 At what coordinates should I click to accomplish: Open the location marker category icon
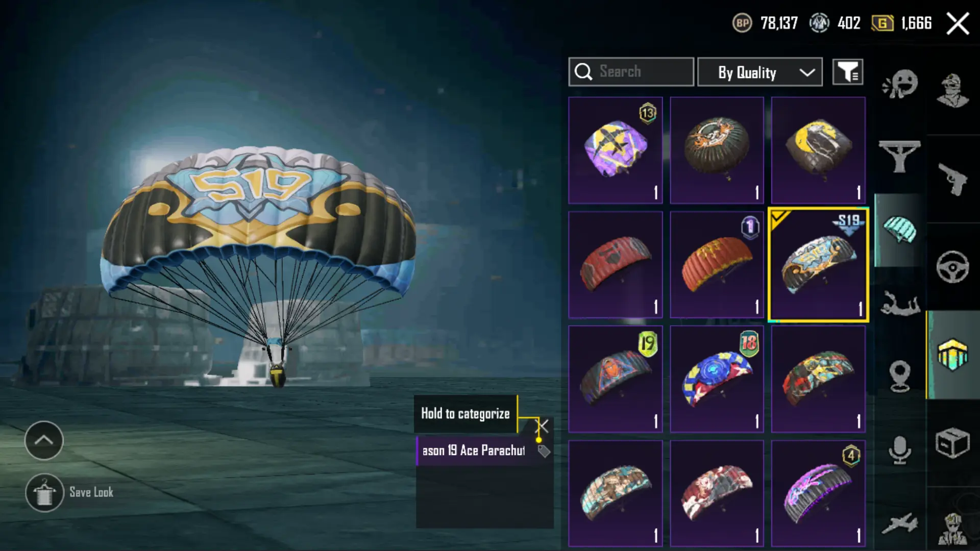pos(900,376)
